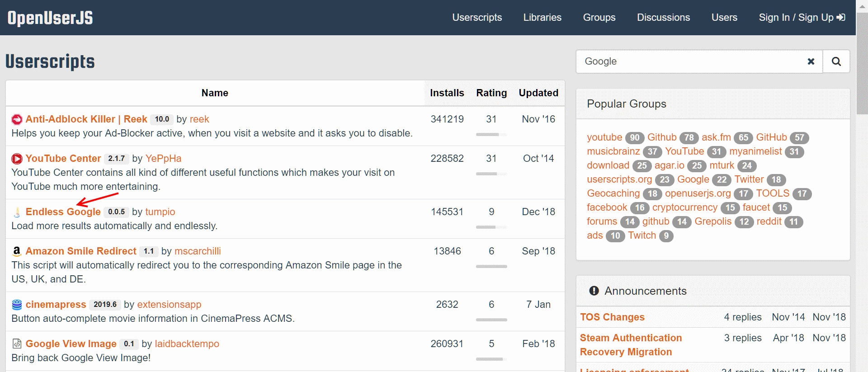Viewport: 868px width, 372px height.
Task: Clear the search field with the X icon
Action: (x=811, y=61)
